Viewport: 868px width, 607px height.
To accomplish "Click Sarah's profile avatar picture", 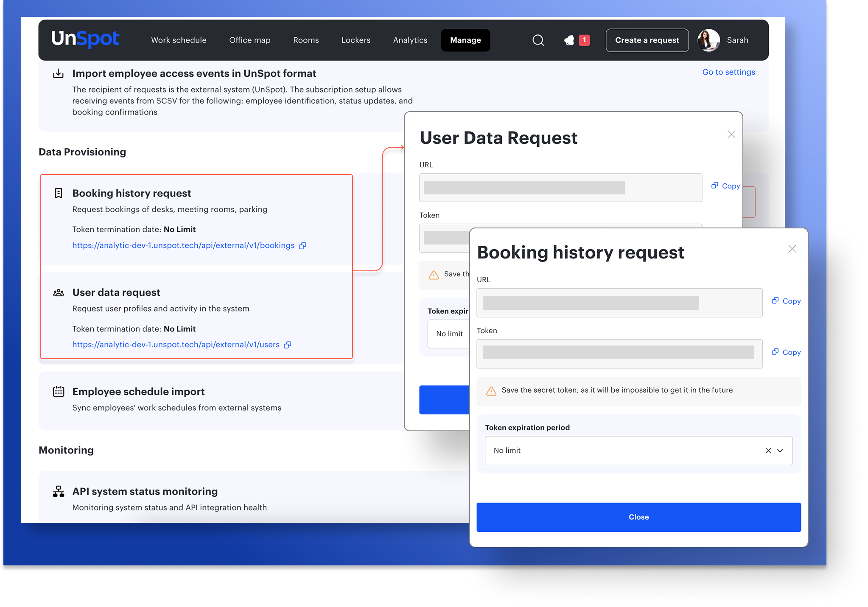I will [x=708, y=40].
